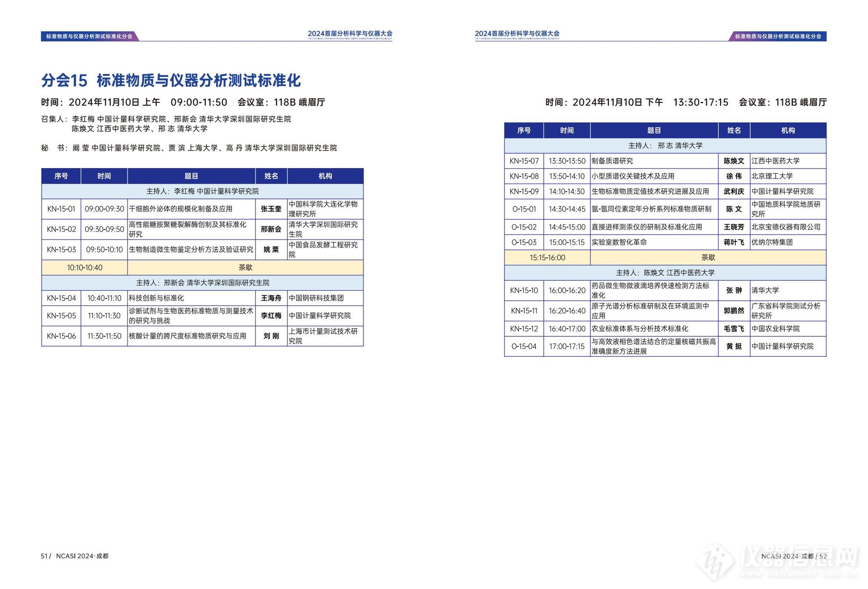Click row code KN-15-08
The width and height of the screenshot is (868, 589).
[x=524, y=176]
